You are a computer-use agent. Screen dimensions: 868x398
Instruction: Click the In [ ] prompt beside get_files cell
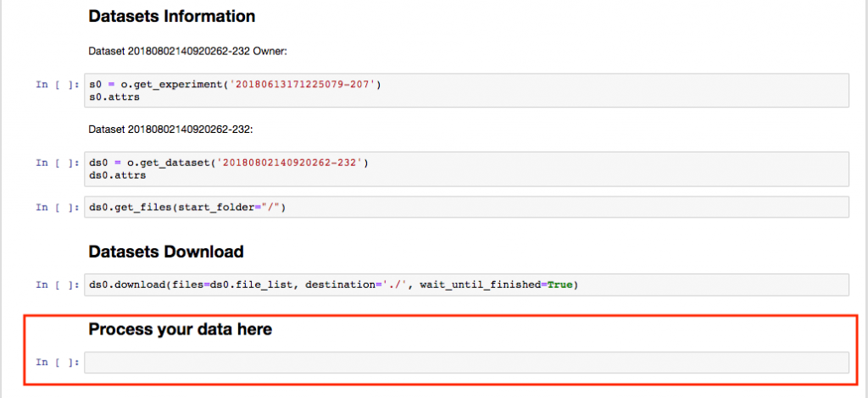click(58, 207)
